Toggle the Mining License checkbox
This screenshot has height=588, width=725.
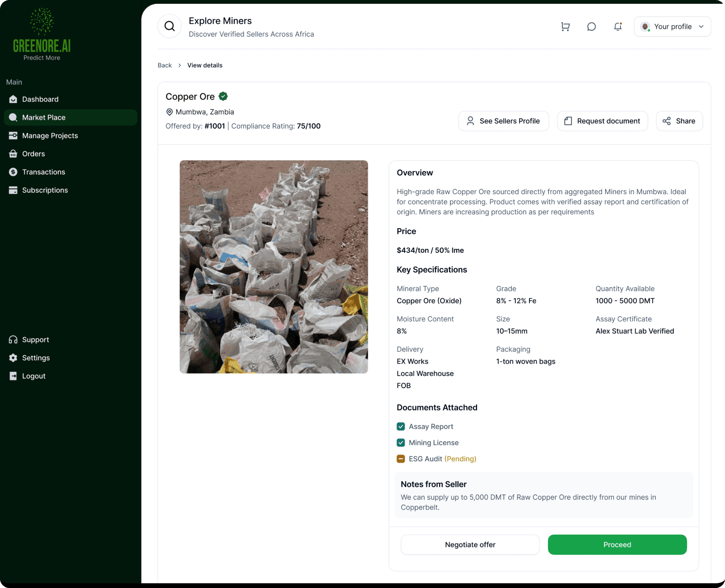[x=401, y=443]
